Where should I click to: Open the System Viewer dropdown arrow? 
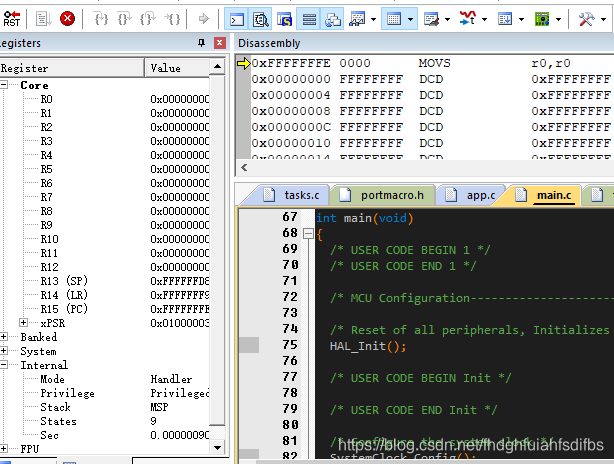click(x=558, y=19)
